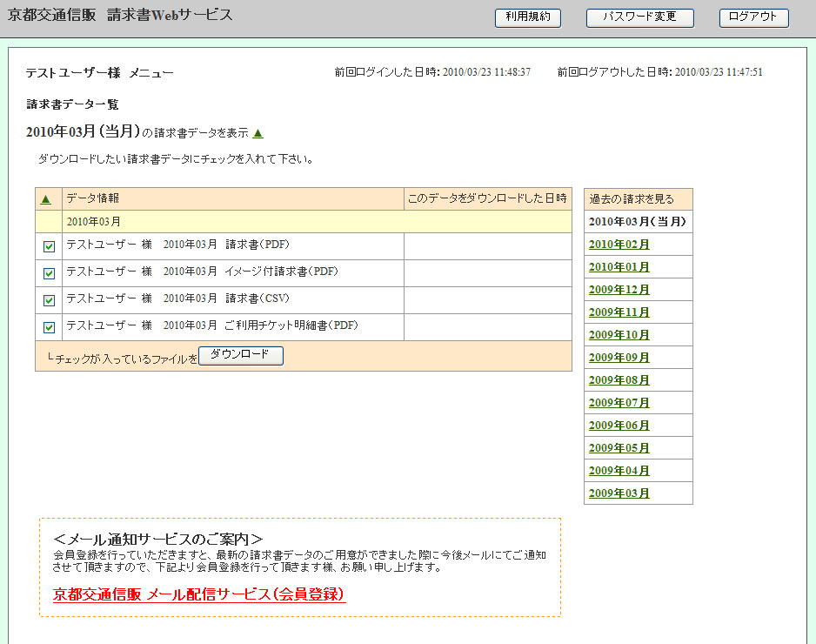
Task: Click the パスワード変更 button
Action: coord(639,17)
